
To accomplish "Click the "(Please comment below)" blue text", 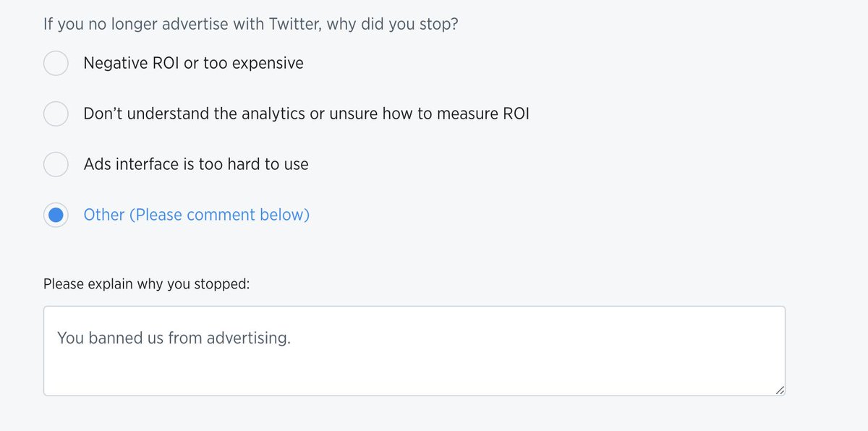I will (x=219, y=215).
